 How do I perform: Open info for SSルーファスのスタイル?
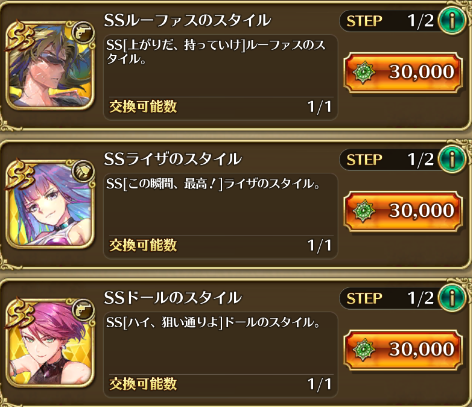pyautogui.click(x=452, y=21)
